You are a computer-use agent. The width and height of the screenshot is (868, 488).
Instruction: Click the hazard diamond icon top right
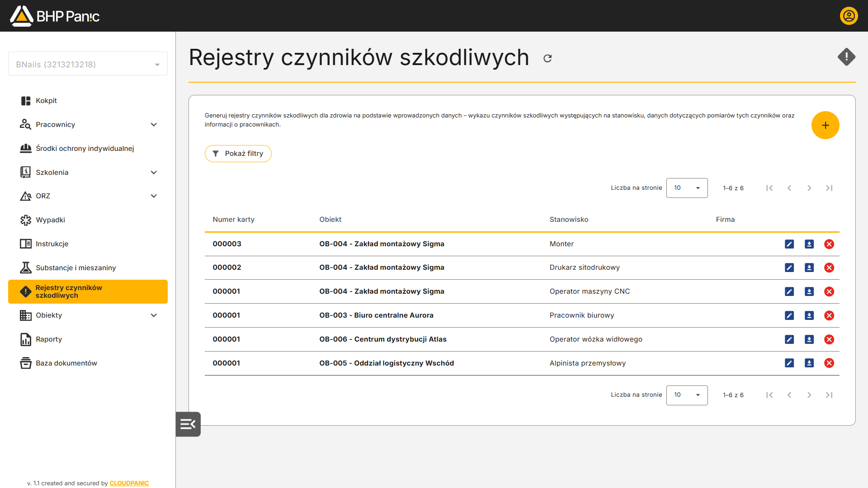[846, 57]
